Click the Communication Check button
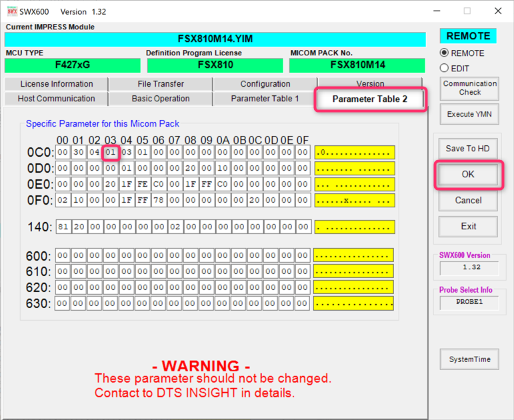Image resolution: width=514 pixels, height=420 pixels. [x=469, y=88]
